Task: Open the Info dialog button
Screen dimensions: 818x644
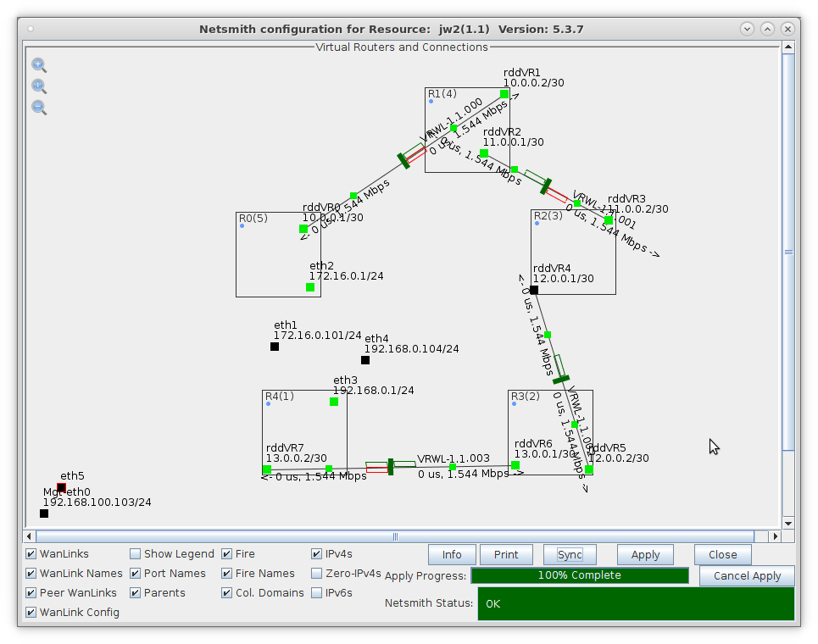Action: (x=452, y=555)
